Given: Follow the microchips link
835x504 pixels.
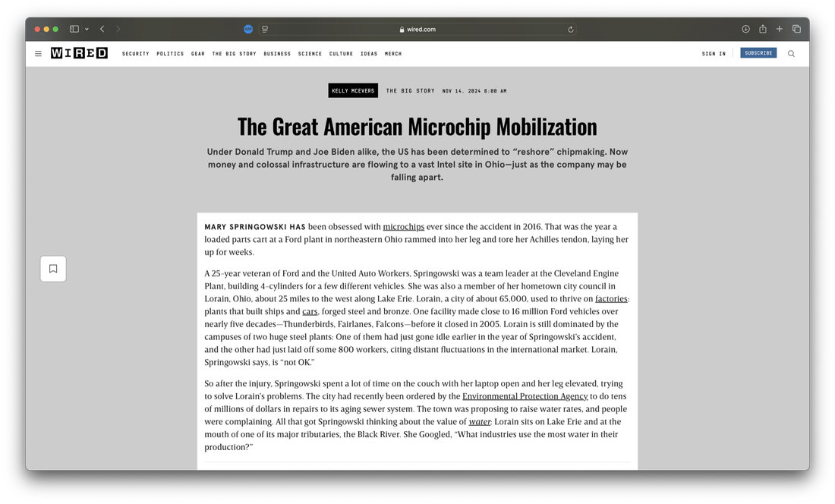Looking at the screenshot, I should [x=404, y=227].
